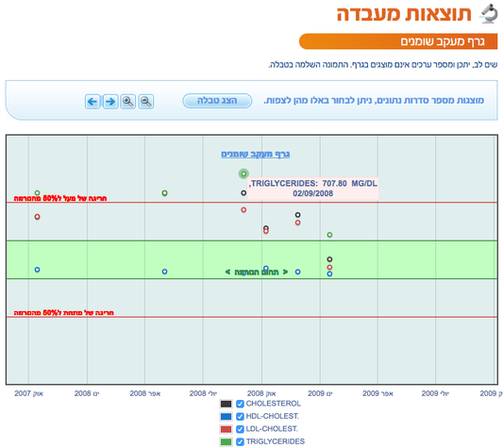Toggle the HDL-CHOLEST. checkbox
This screenshot has width=503, height=448.
point(240,417)
